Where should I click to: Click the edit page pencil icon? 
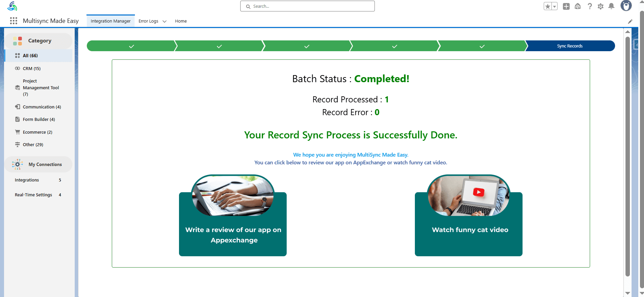click(x=630, y=22)
